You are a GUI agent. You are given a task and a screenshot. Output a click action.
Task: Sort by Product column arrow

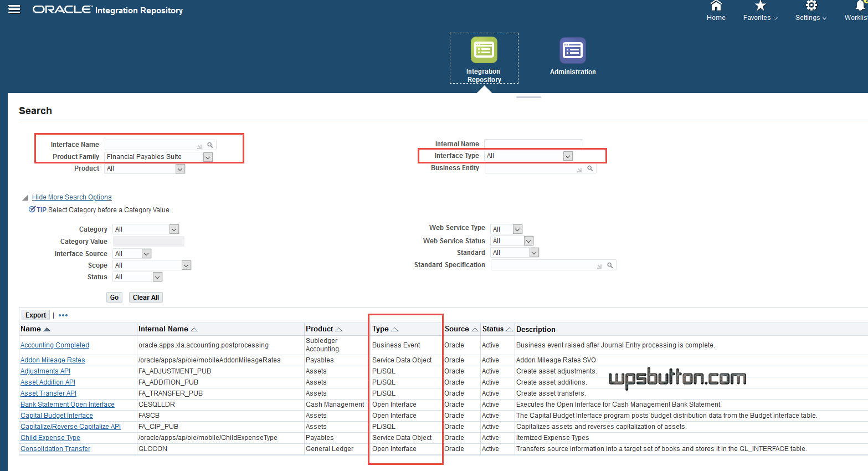(x=338, y=329)
